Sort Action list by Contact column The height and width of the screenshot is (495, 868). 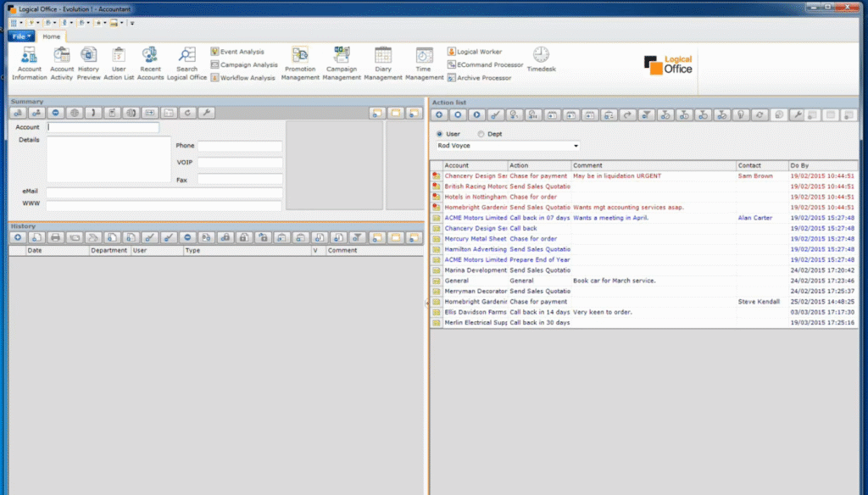(762, 165)
